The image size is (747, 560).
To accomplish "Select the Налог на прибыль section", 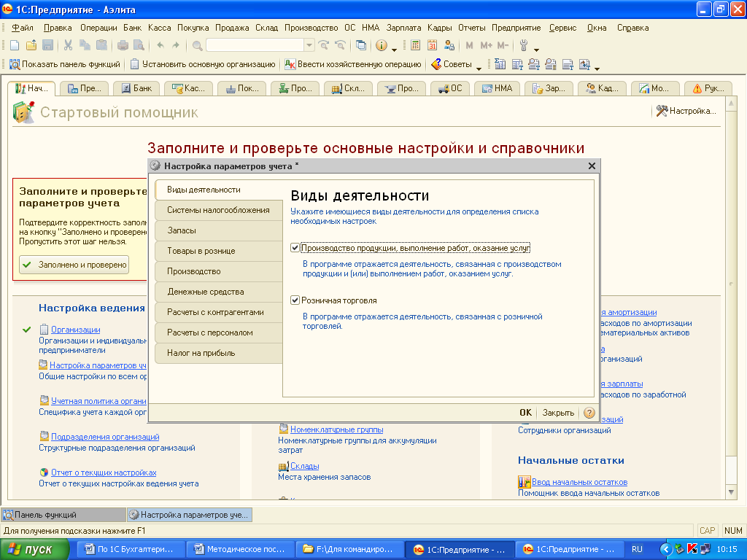I will (x=218, y=354).
